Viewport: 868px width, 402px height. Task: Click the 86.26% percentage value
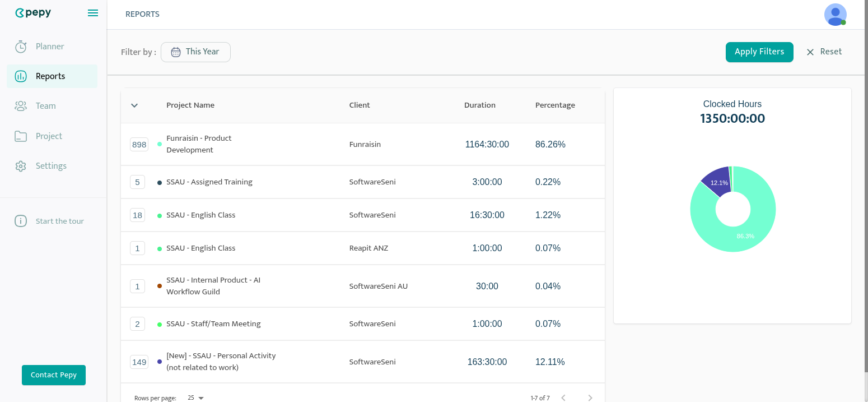point(550,145)
